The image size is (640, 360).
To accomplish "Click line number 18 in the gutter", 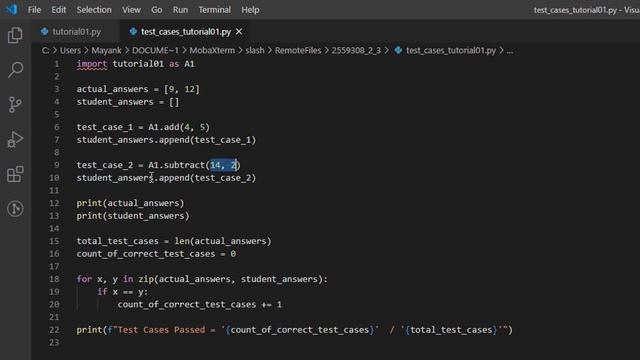I will coord(54,279).
